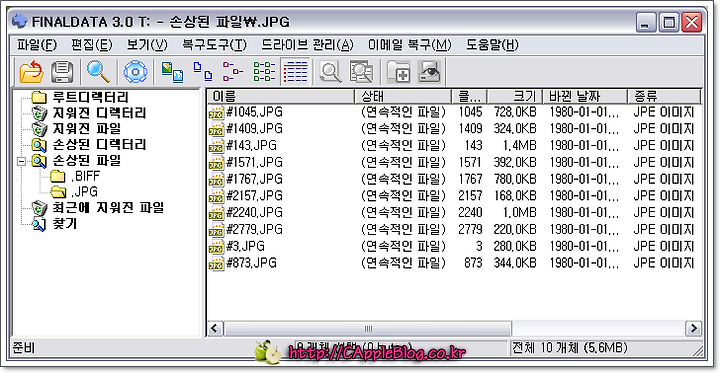Switch to picture thumbnail view icon
The width and height of the screenshot is (720, 373).
pos(172,72)
